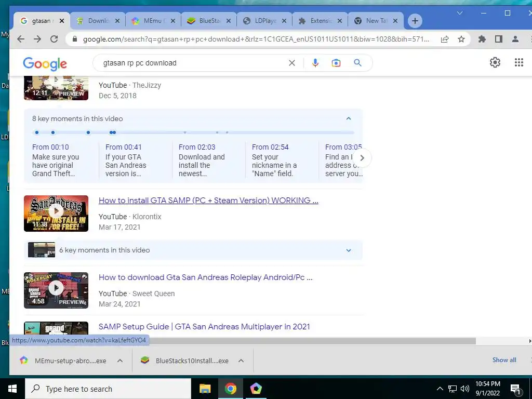Open the Google apps grid
This screenshot has height=399, width=532.
coord(519,62)
